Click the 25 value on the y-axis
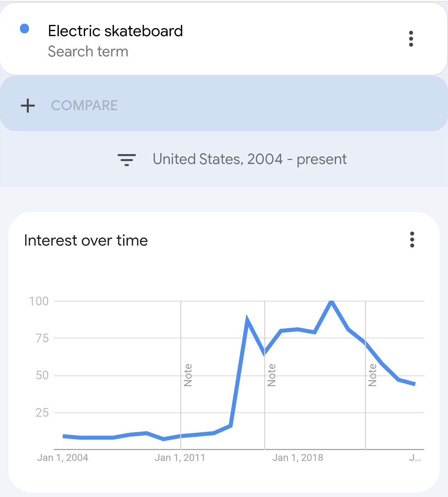 pyautogui.click(x=42, y=413)
